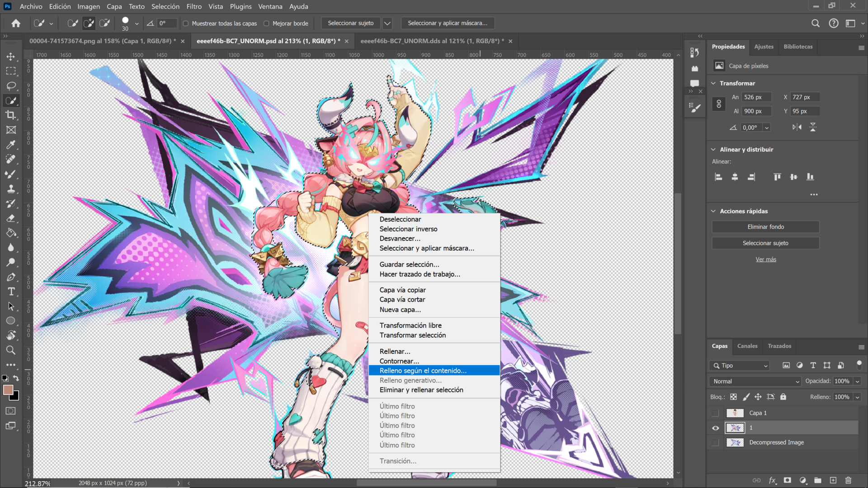The width and height of the screenshot is (868, 488).
Task: Select the Eraser tool
Action: tap(11, 218)
